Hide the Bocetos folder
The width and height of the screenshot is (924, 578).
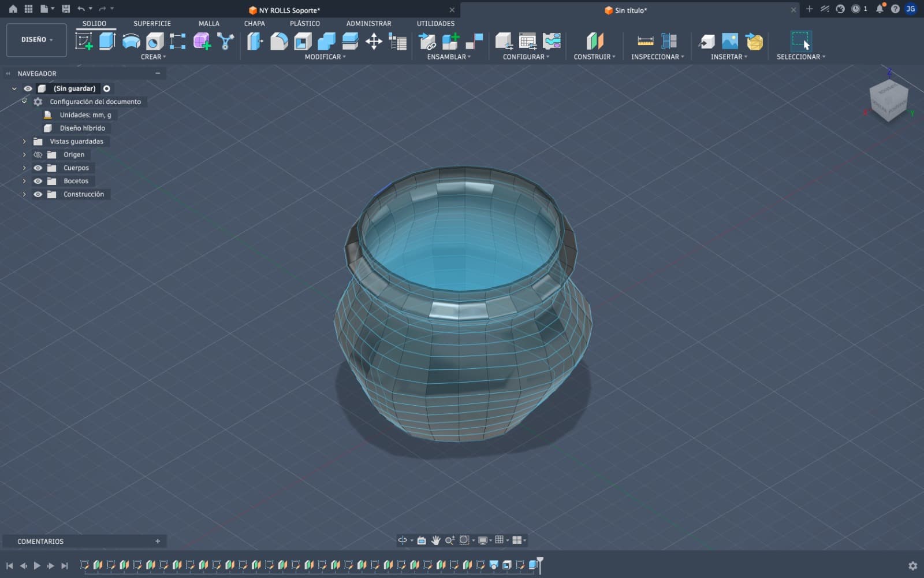point(38,181)
